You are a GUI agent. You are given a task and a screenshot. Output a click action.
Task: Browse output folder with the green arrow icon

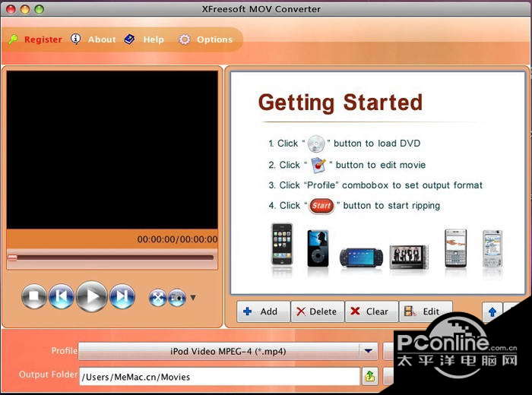[370, 376]
